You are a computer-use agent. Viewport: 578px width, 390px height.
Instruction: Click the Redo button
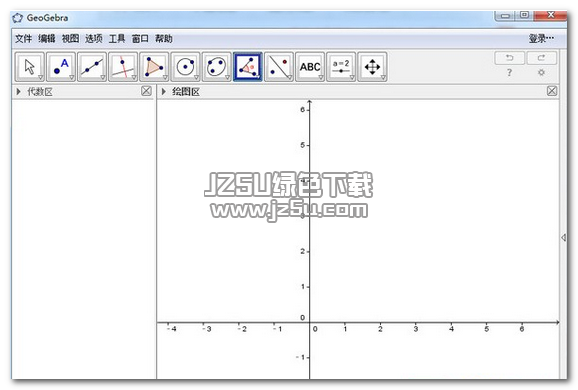(541, 58)
